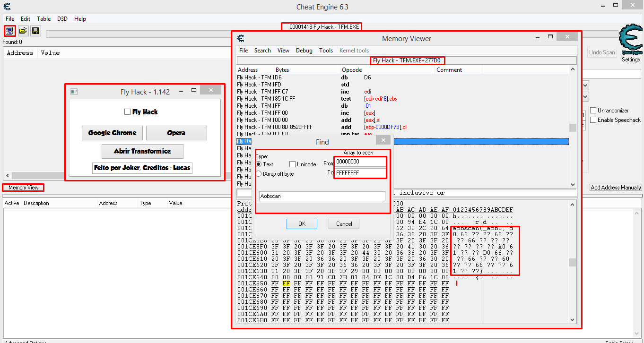Open the Help menu
644x343 pixels.
(x=80, y=19)
